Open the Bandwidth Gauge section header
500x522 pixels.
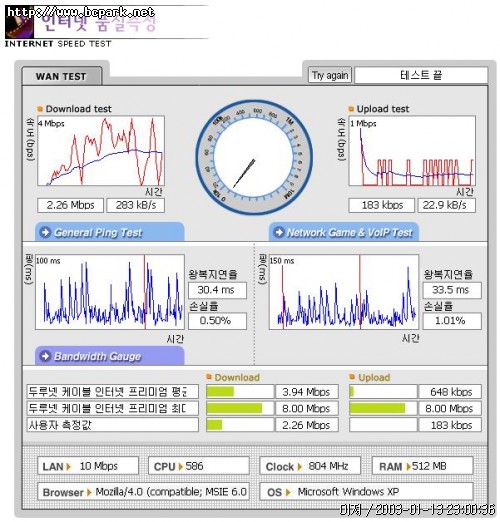(x=110, y=356)
